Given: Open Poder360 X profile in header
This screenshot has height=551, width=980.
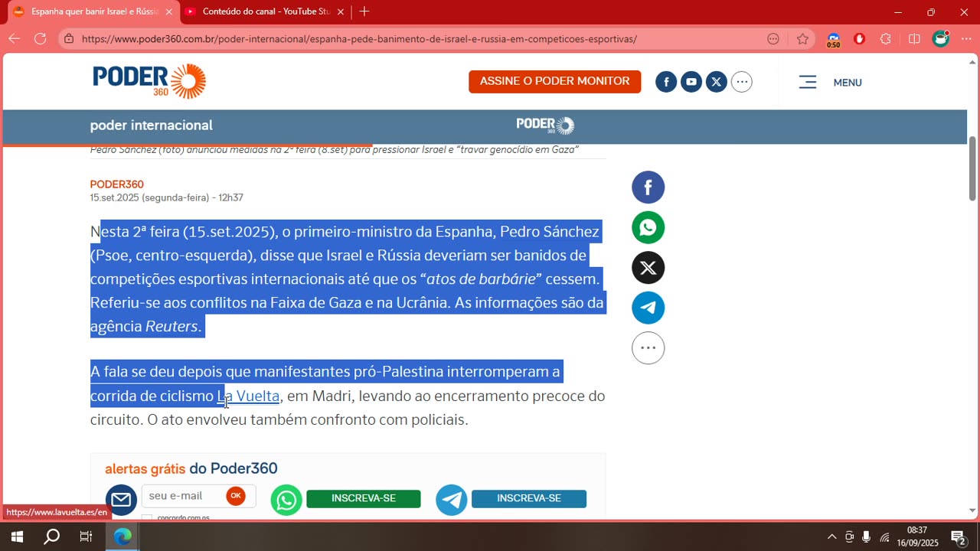Looking at the screenshot, I should coord(717,82).
